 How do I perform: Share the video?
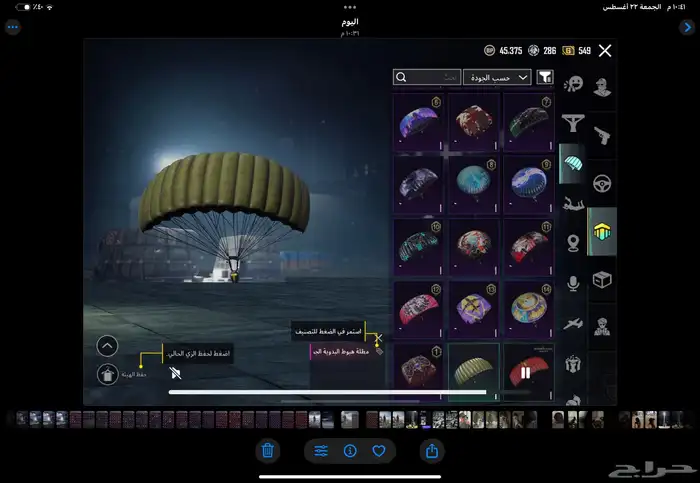(432, 450)
